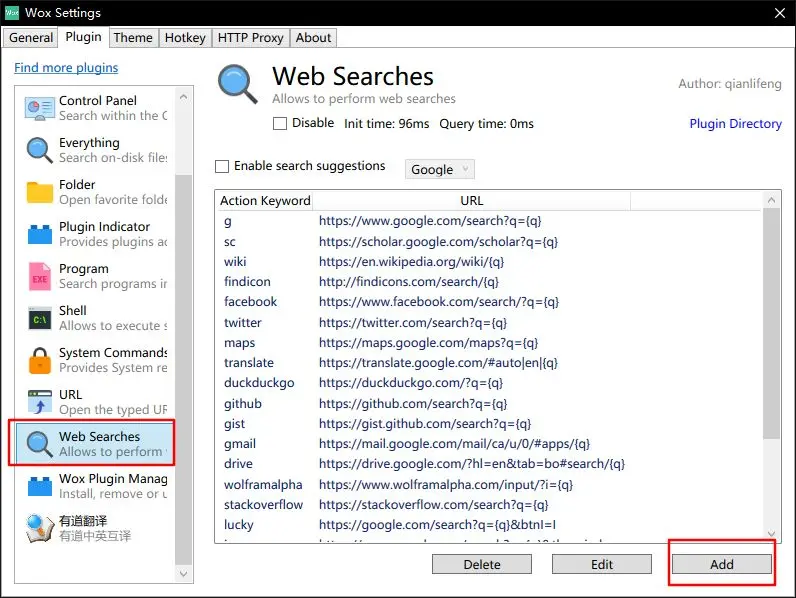Click the Author: qianlifeng text
Screen dimensions: 796x598
point(730,84)
